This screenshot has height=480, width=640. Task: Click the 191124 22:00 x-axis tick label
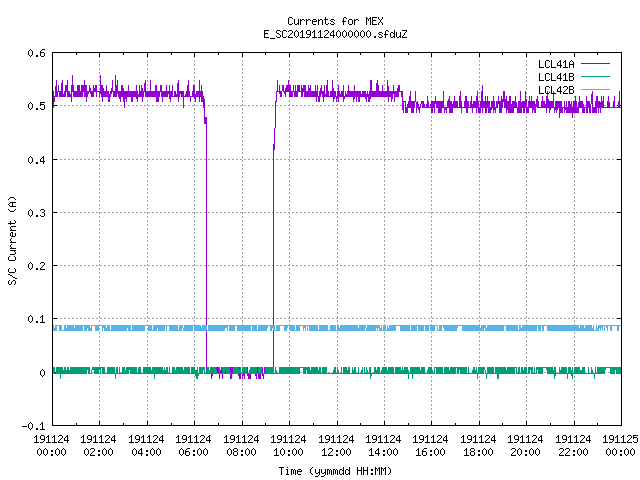tap(573, 445)
